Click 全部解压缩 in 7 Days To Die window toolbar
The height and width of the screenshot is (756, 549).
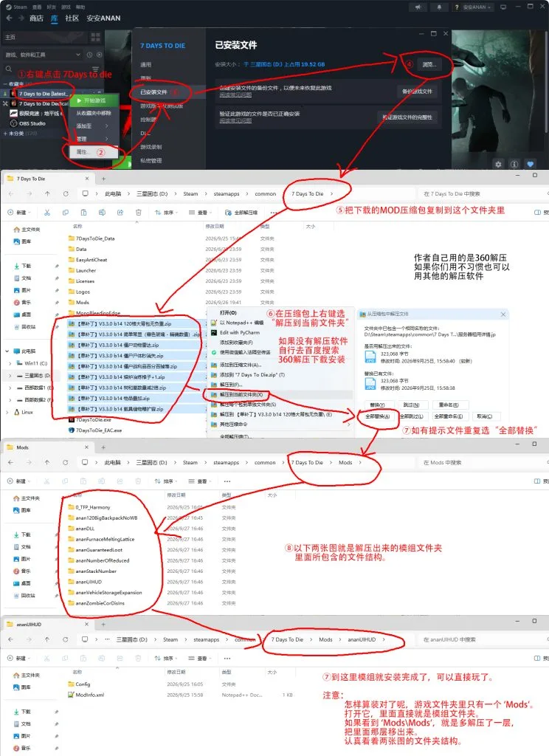[x=241, y=213]
